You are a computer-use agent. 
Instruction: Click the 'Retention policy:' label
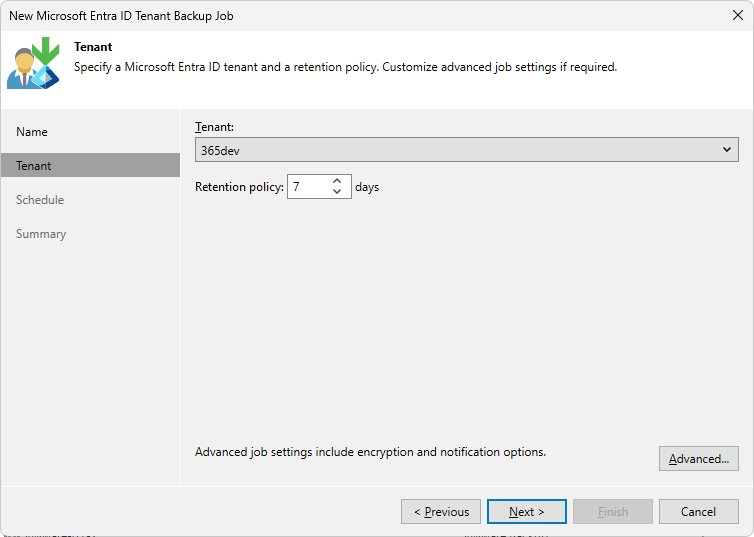click(x=239, y=187)
